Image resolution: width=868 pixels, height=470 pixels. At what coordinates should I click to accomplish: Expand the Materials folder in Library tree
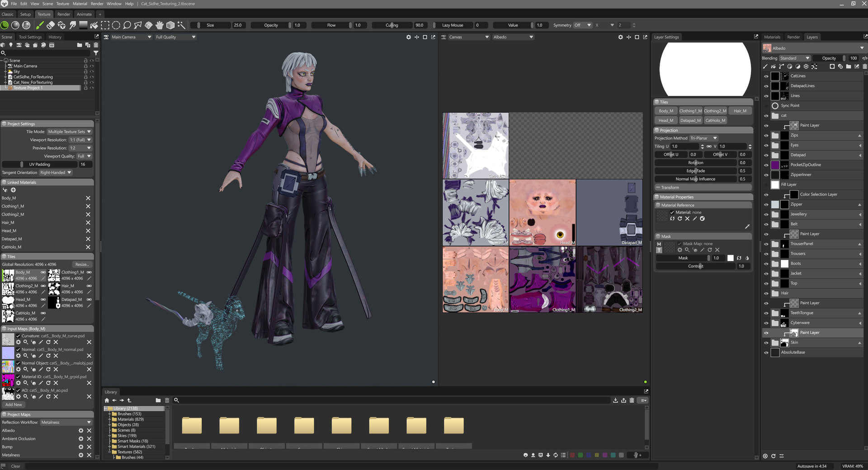pos(109,419)
